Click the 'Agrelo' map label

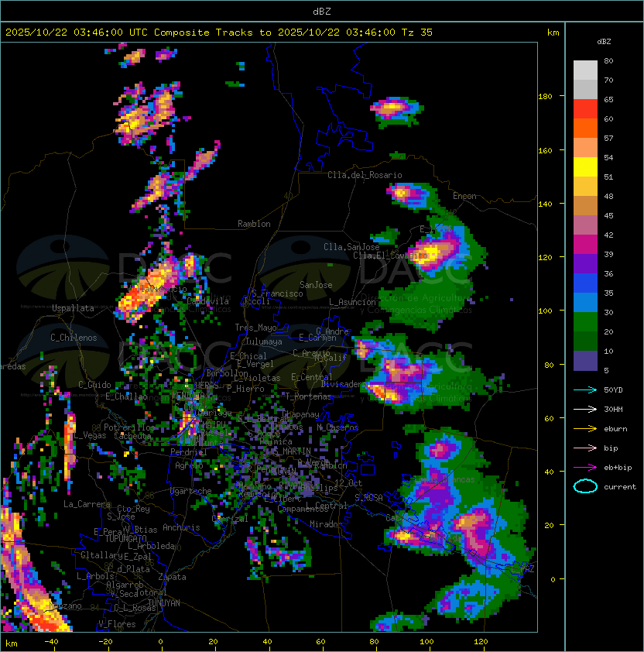point(189,465)
